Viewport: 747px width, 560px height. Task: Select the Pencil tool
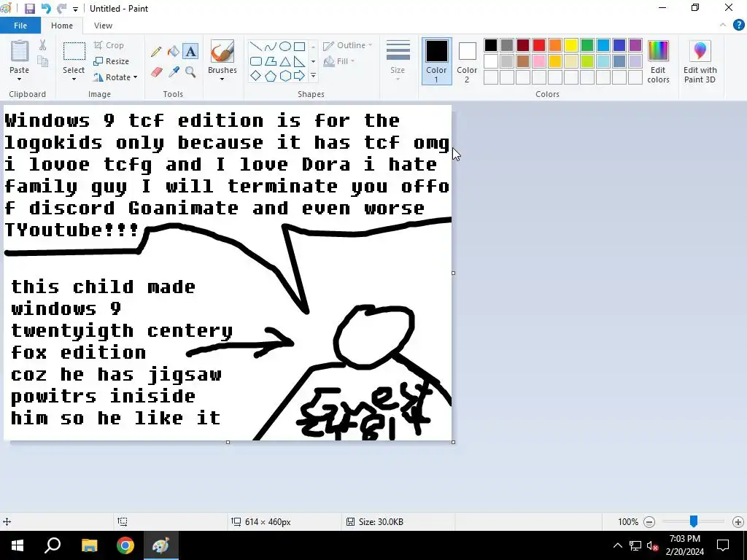tap(156, 52)
